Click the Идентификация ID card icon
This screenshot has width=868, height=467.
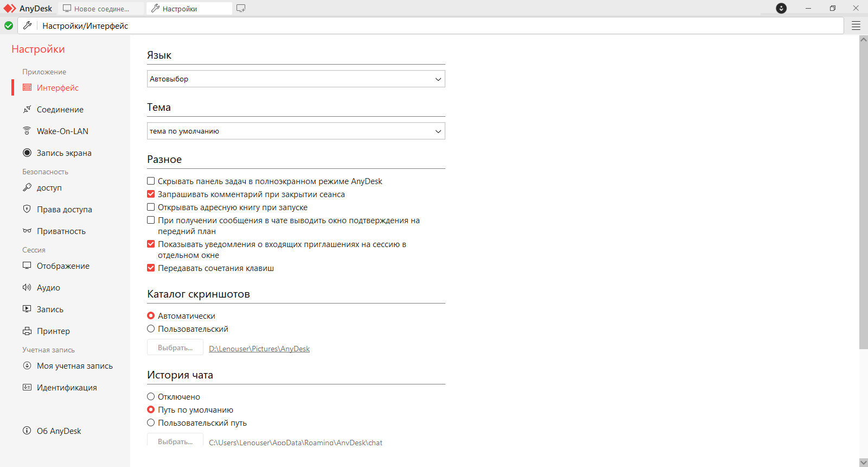[x=27, y=387]
